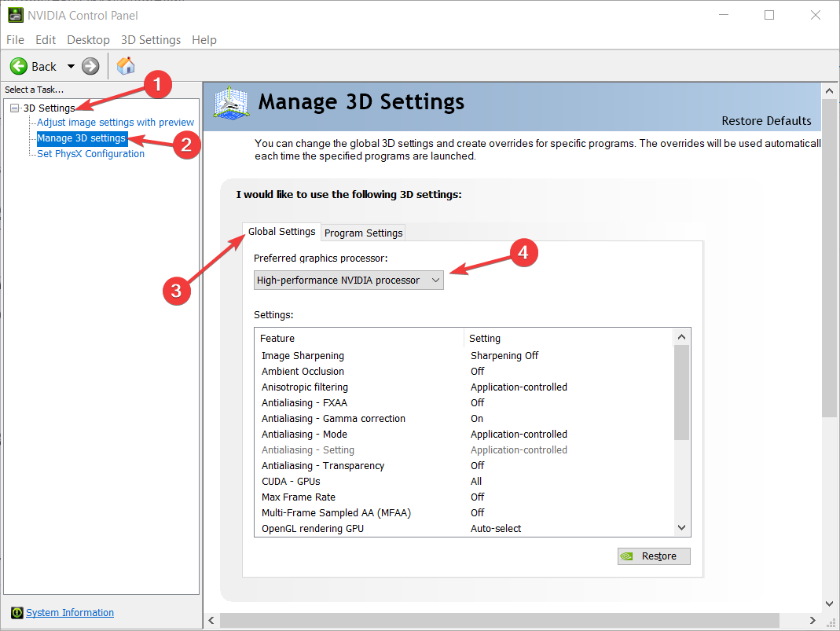The width and height of the screenshot is (840, 631).
Task: Collapse the 3D Settings tree node
Action: tap(14, 108)
